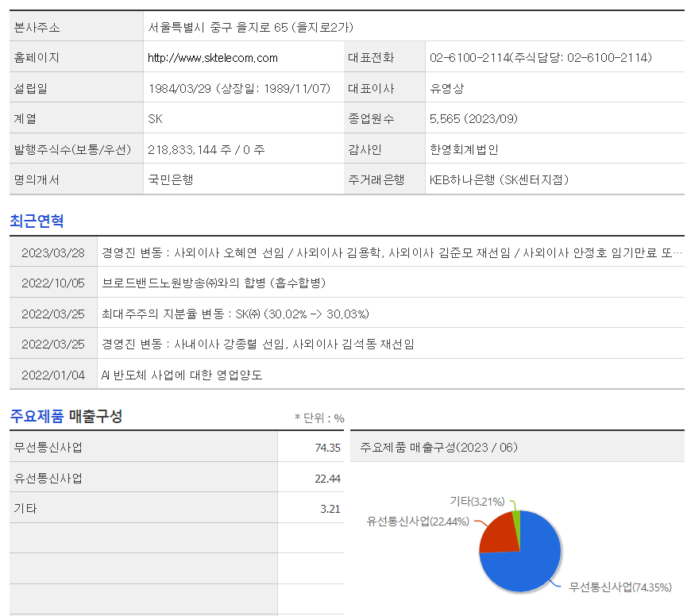The height and width of the screenshot is (616, 691).
Task: Click the 홈페이지 label cell
Action: (x=76, y=57)
